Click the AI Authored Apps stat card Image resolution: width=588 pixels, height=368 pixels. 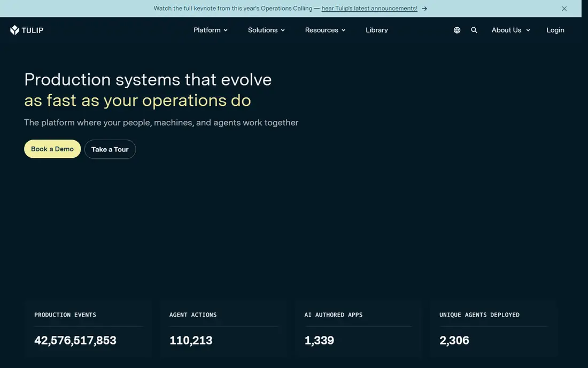pyautogui.click(x=359, y=328)
